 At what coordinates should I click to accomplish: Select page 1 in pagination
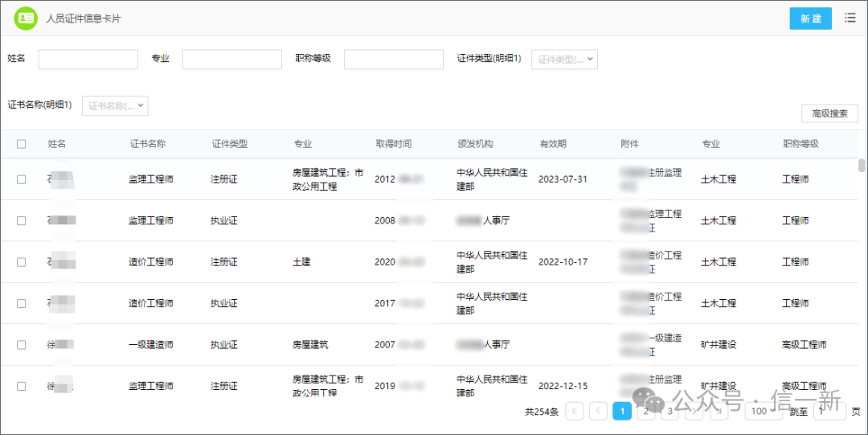[622, 411]
